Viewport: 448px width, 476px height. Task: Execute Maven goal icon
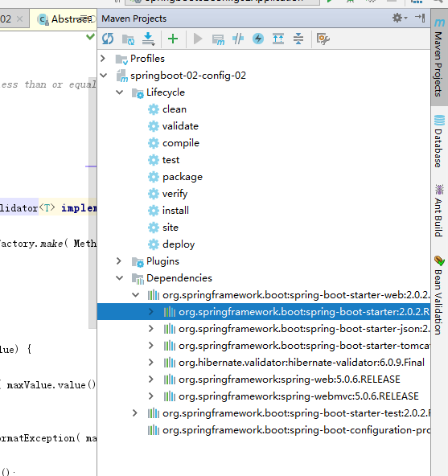tap(218, 39)
